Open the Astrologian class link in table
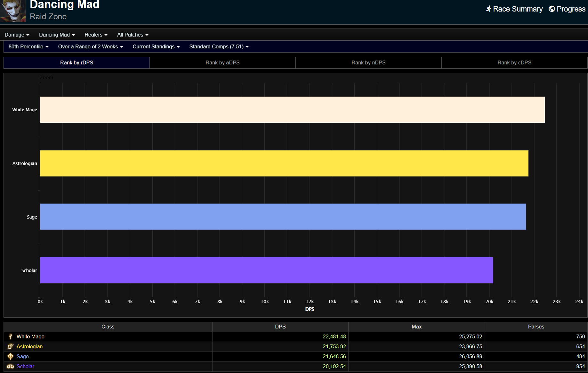Viewport: 588px width, 373px height. click(29, 346)
